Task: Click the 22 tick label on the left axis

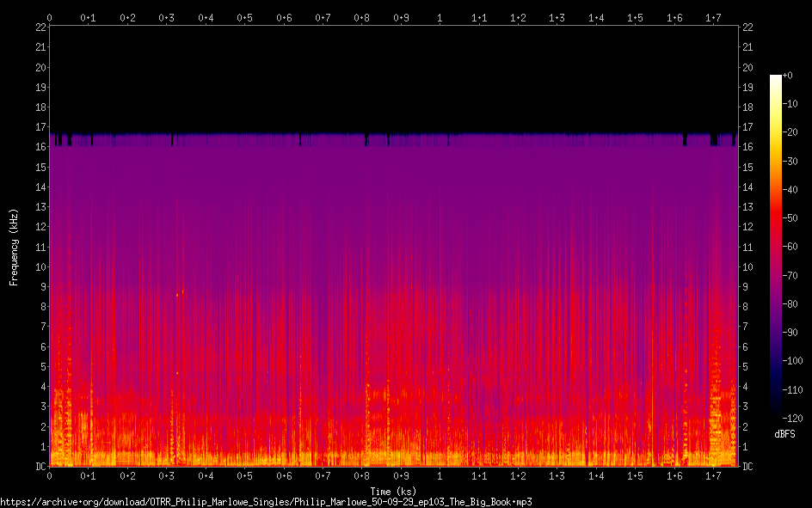Action: tap(40, 28)
